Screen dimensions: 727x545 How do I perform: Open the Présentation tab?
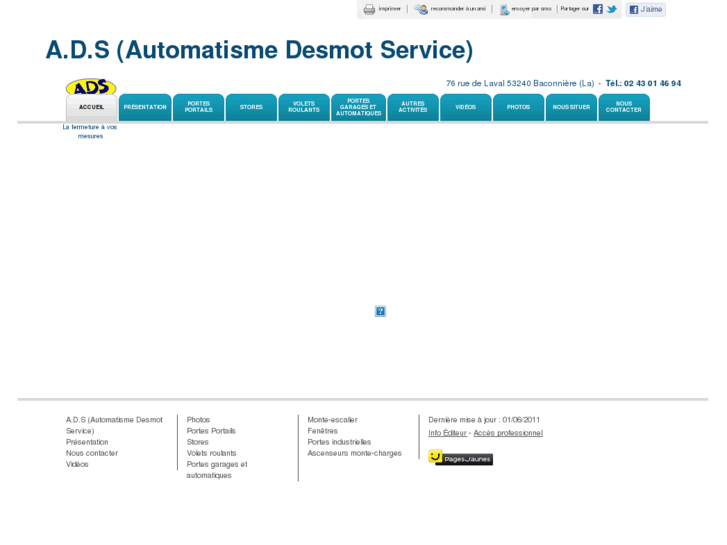(x=145, y=107)
